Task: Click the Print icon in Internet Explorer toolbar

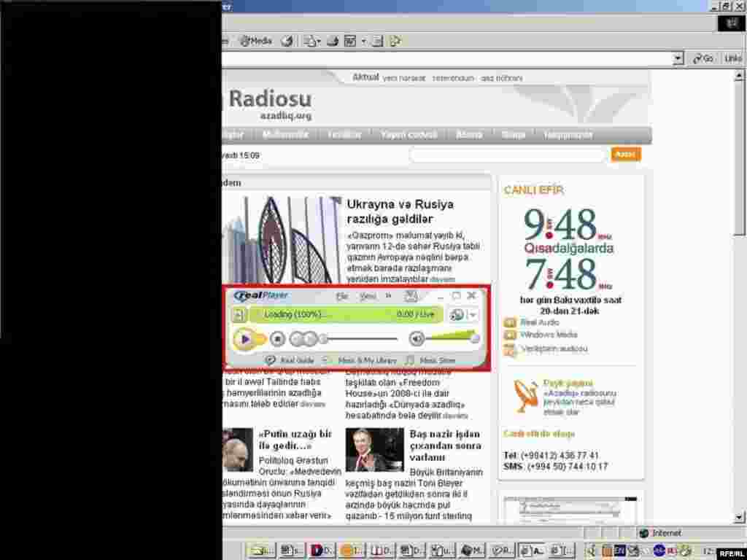Action: tap(333, 41)
